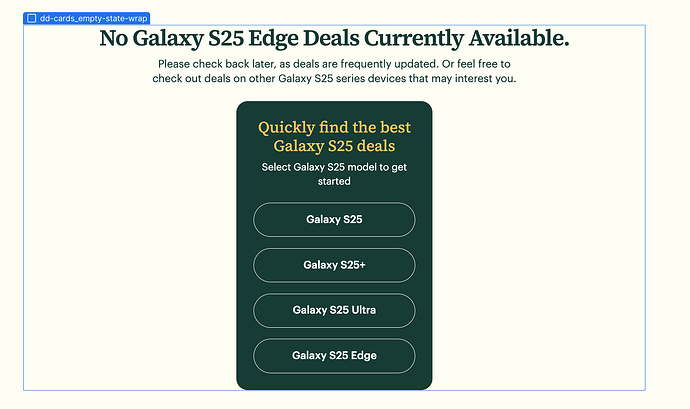Click the Galaxy S25 model button
690x409 pixels.
click(334, 219)
